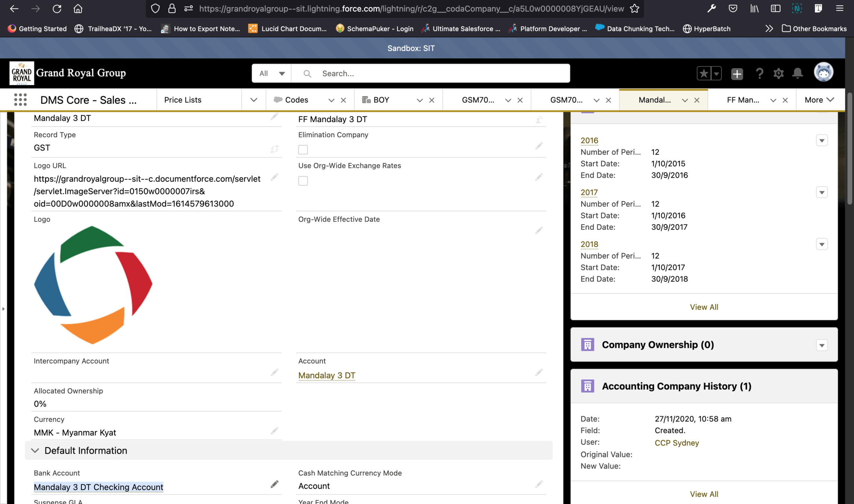Screen dimensions: 854x504
Task: Click the edit pencil beside Currency
Action: [x=274, y=431]
